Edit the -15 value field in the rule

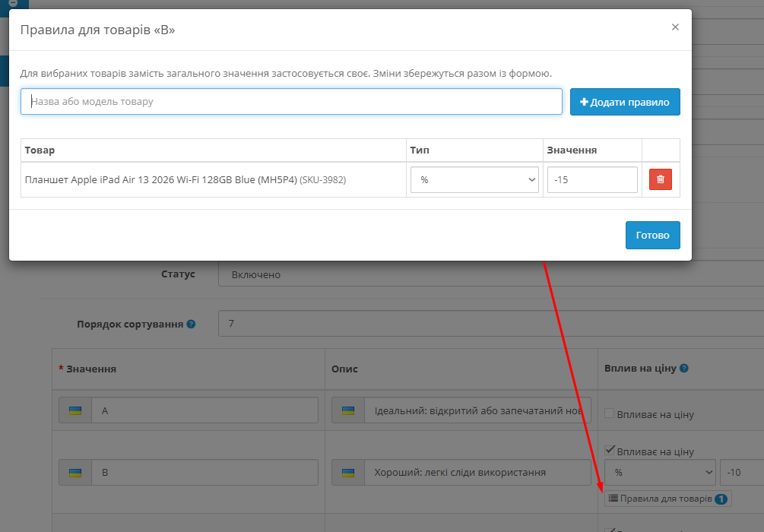[x=592, y=180]
